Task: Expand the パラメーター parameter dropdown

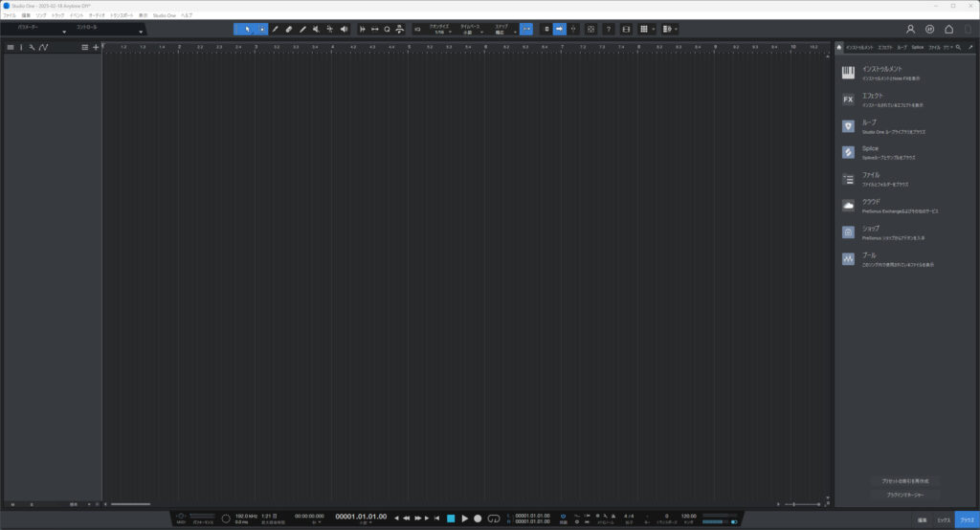Action: click(x=36, y=30)
